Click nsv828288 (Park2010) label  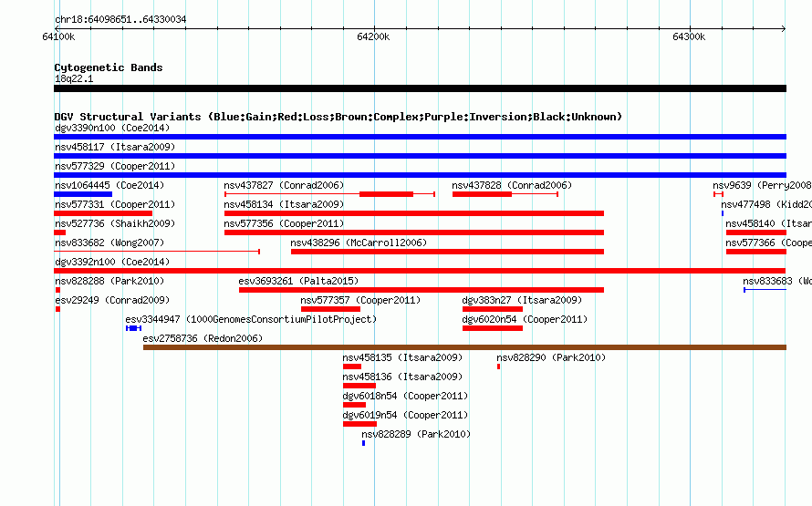[109, 281]
